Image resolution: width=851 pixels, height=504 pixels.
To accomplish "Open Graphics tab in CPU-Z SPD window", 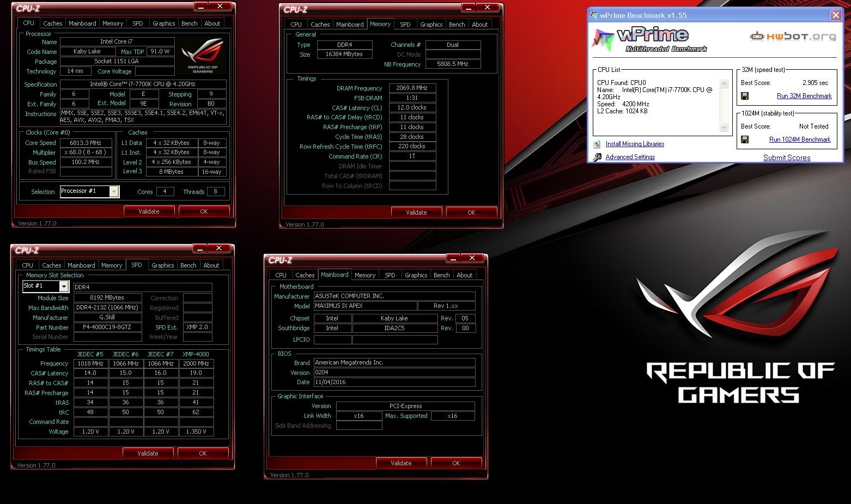I will click(x=163, y=265).
